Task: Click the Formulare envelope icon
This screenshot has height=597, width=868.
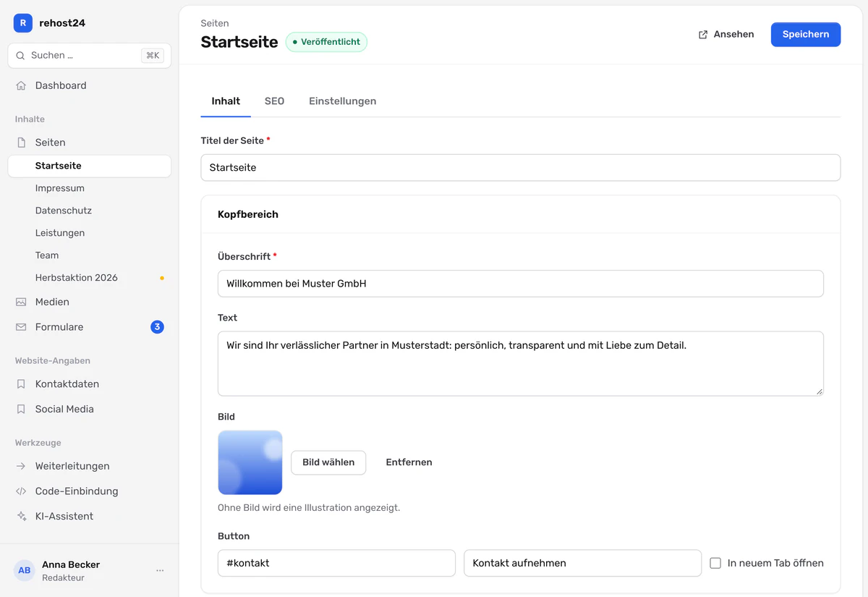Action: (x=21, y=327)
